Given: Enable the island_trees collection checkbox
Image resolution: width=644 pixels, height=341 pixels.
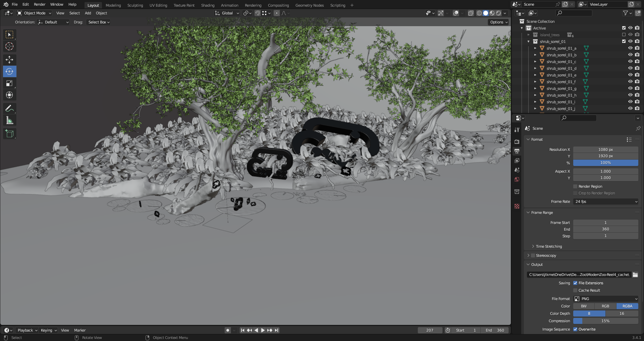Looking at the screenshot, I should pos(624,35).
